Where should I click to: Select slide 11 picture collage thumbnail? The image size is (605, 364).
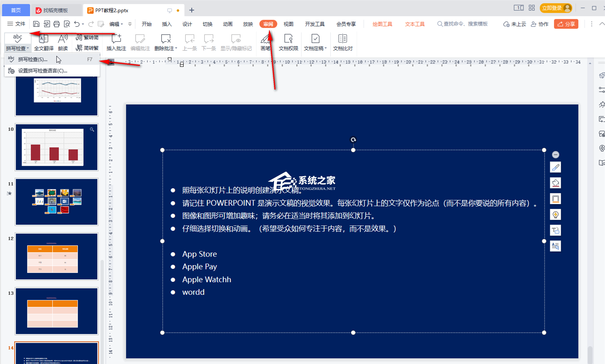tap(57, 202)
